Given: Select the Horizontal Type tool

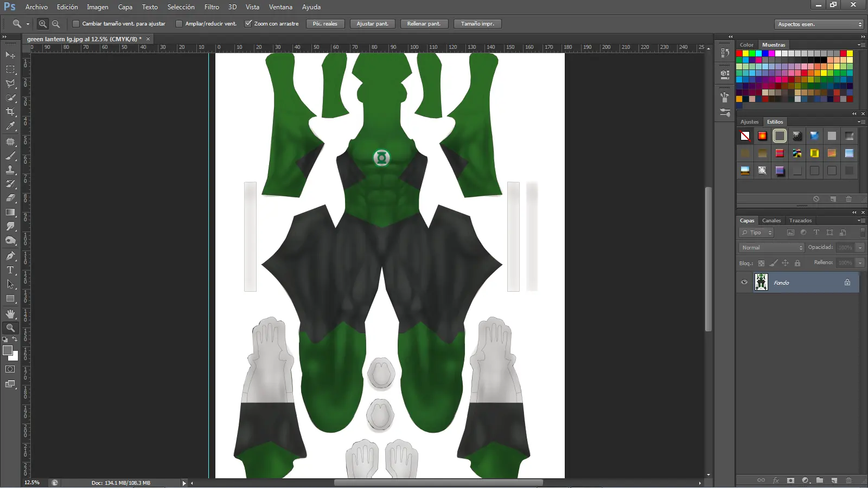Looking at the screenshot, I should [10, 270].
